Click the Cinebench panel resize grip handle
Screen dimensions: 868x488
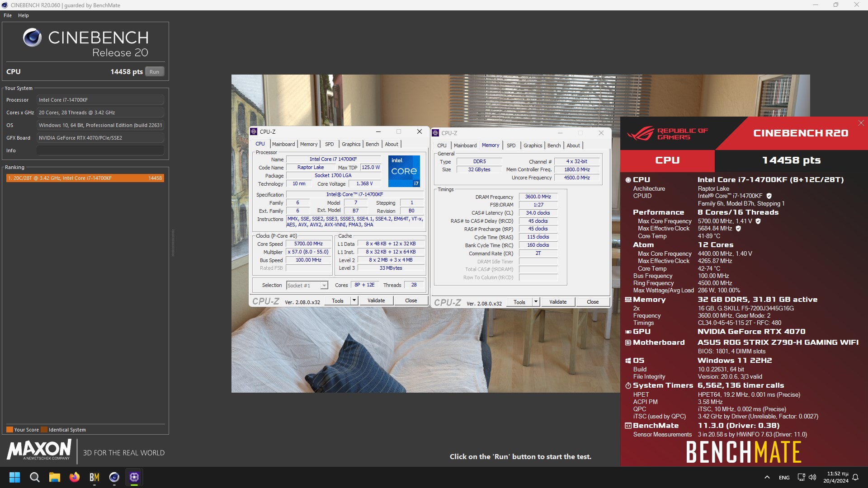(x=173, y=243)
